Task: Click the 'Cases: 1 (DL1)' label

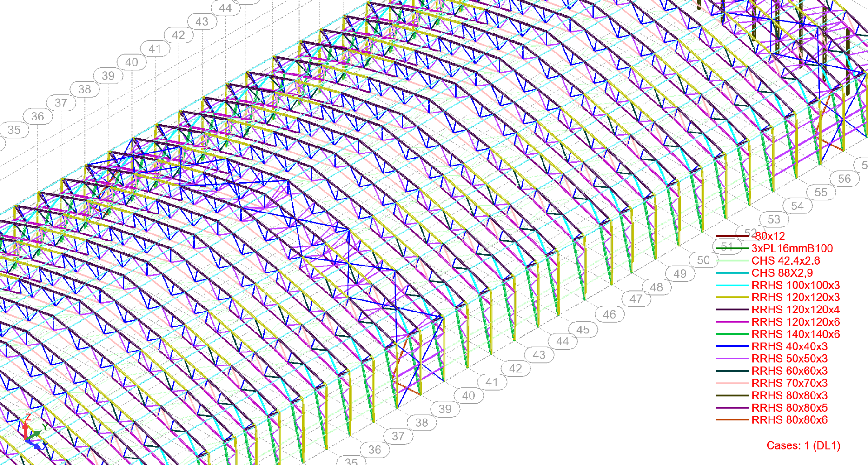Action: [x=803, y=445]
